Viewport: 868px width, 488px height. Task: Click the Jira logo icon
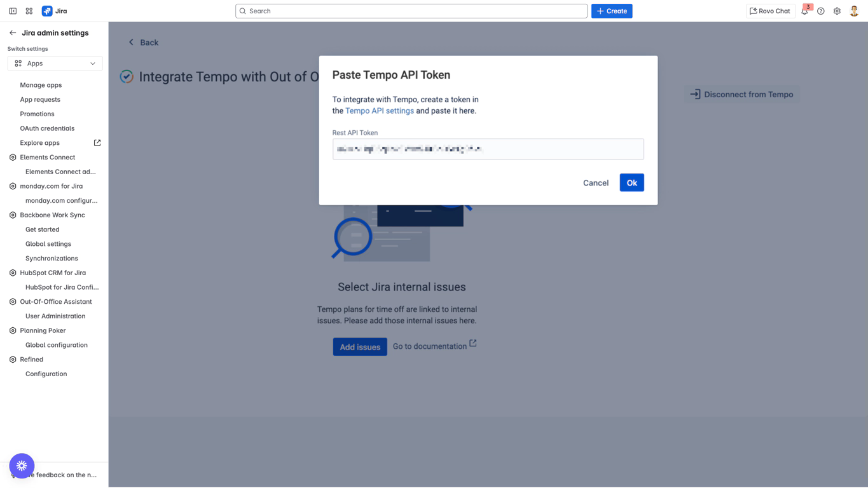(47, 11)
